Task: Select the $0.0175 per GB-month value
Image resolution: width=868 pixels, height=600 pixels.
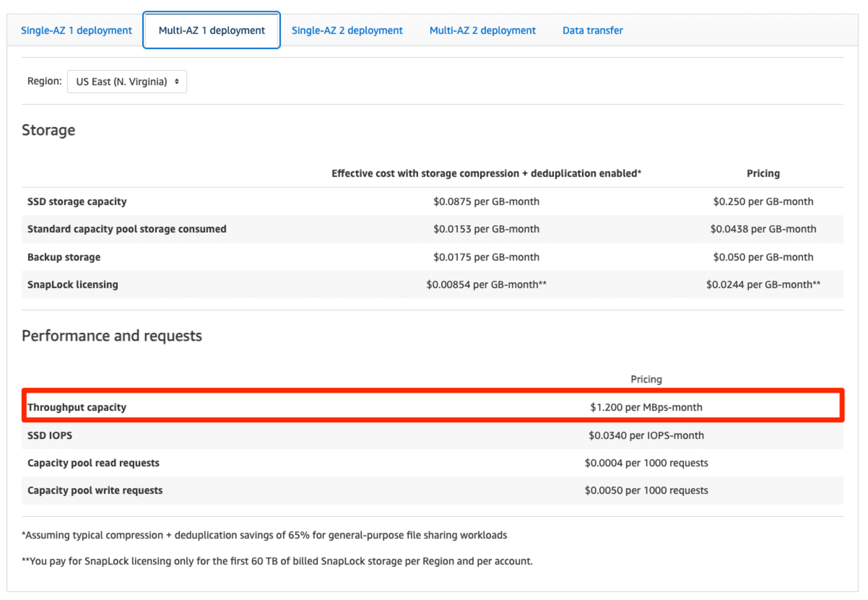Action: point(486,257)
